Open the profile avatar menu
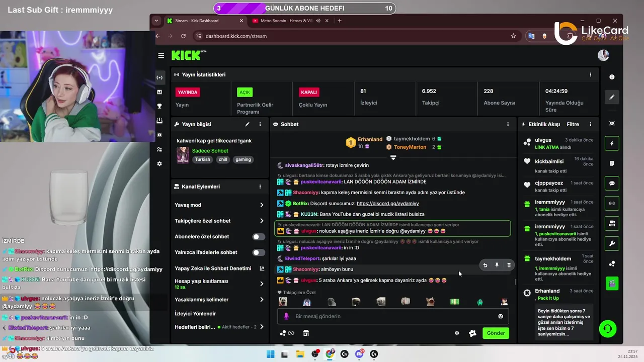Viewport: 644px width, 362px height. click(x=603, y=55)
